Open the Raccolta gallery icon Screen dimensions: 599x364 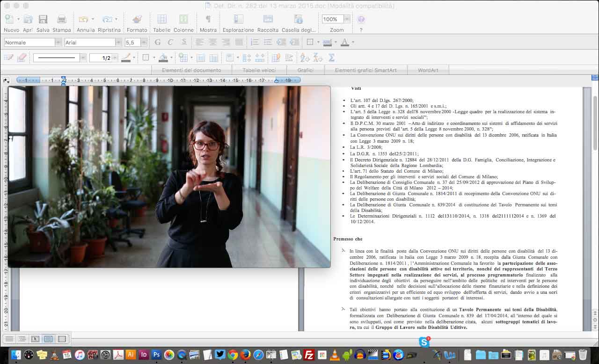coord(268,20)
